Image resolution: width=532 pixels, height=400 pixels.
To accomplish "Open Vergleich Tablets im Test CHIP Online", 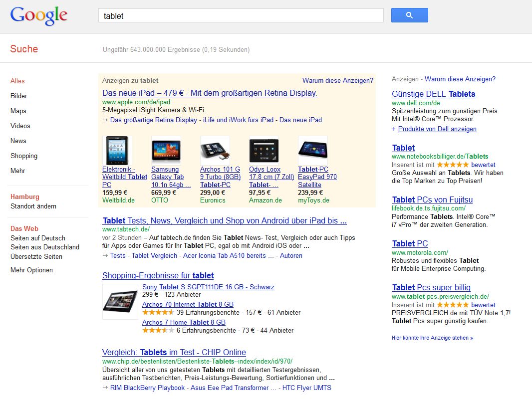I will 174,352.
